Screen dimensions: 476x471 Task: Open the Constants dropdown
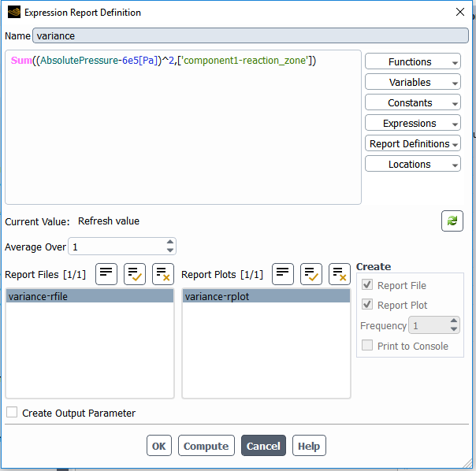[413, 102]
